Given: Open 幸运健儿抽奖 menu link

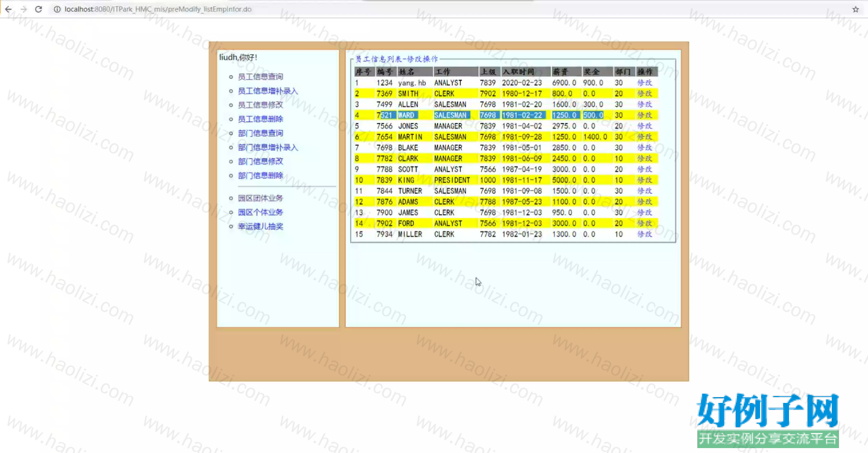Looking at the screenshot, I should [261, 226].
